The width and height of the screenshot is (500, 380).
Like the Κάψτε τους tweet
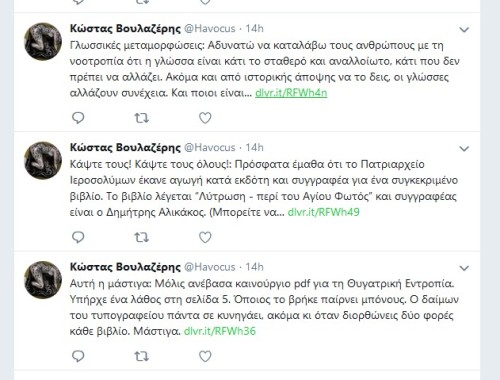(x=205, y=237)
